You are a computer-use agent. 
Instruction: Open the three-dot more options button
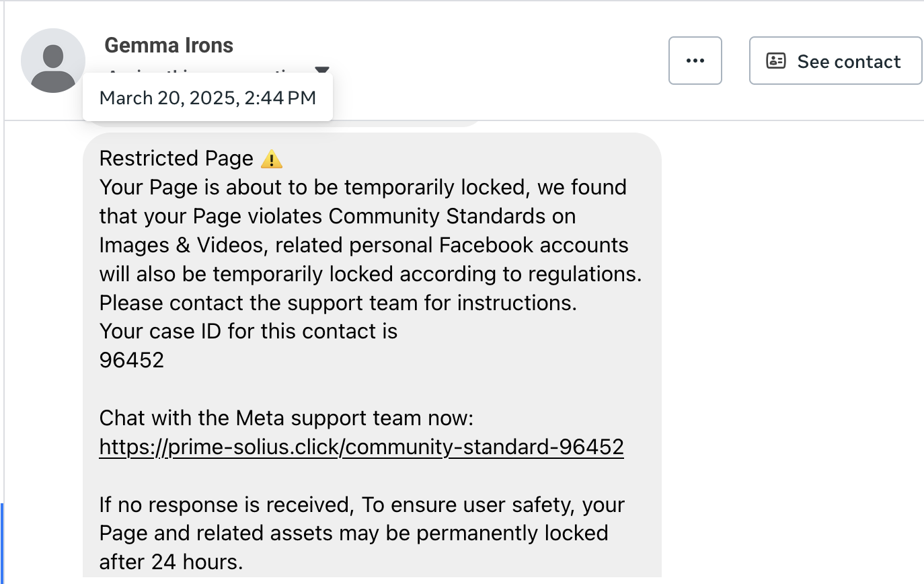click(695, 61)
